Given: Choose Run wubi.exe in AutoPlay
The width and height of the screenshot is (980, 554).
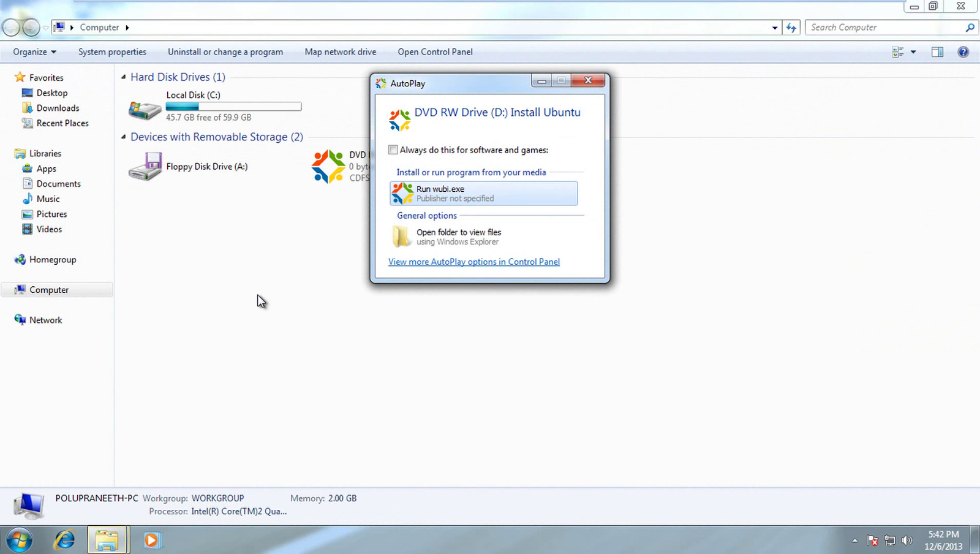Looking at the screenshot, I should click(484, 194).
